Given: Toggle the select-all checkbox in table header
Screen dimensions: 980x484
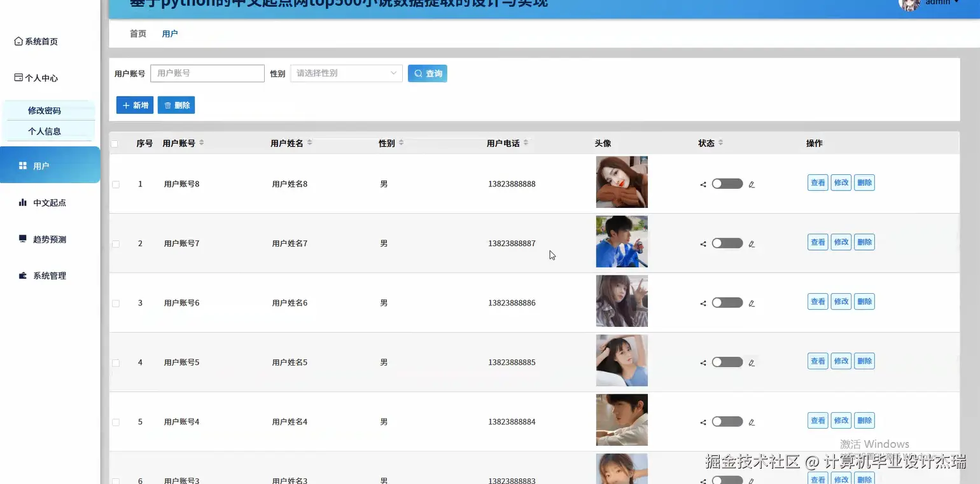Looking at the screenshot, I should (x=115, y=144).
